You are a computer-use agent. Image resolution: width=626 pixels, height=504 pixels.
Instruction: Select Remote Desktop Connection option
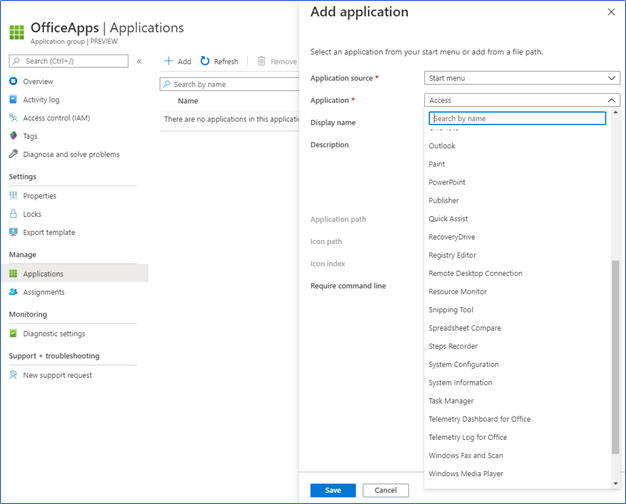click(x=475, y=273)
